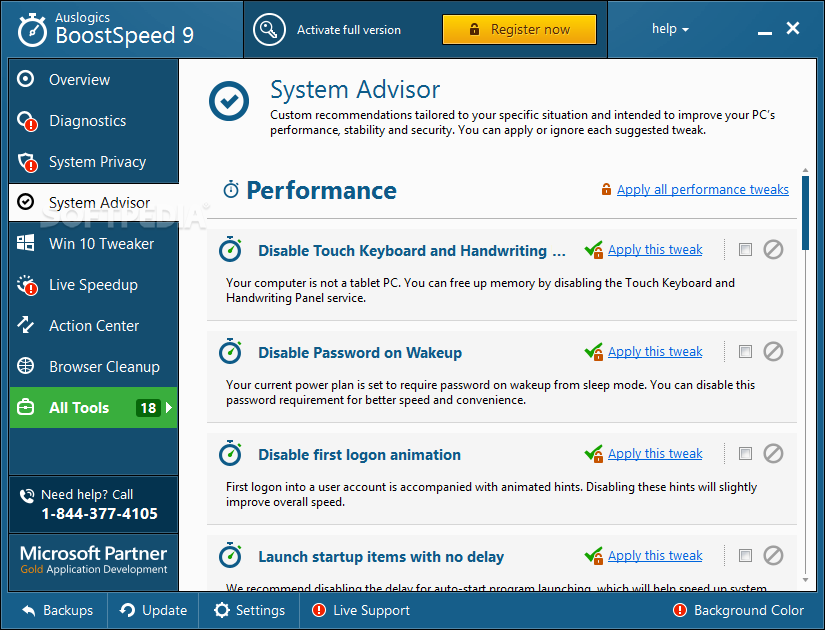This screenshot has width=825, height=630.
Task: Ignore the Disable Touch Keyboard tweak
Action: tap(773, 249)
